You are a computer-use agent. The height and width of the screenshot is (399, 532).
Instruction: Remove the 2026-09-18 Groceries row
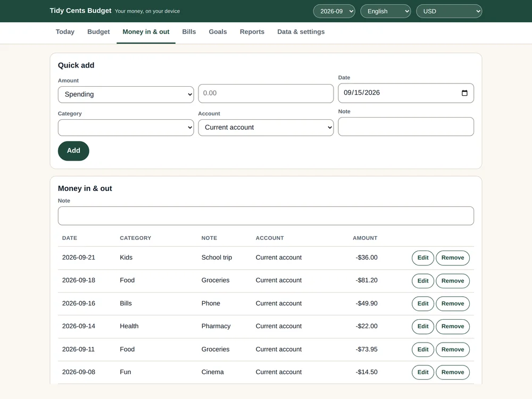pos(453,281)
